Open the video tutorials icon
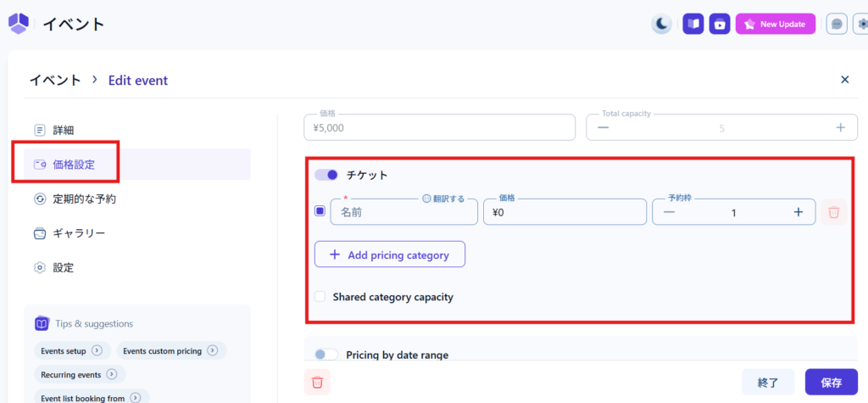 [720, 24]
